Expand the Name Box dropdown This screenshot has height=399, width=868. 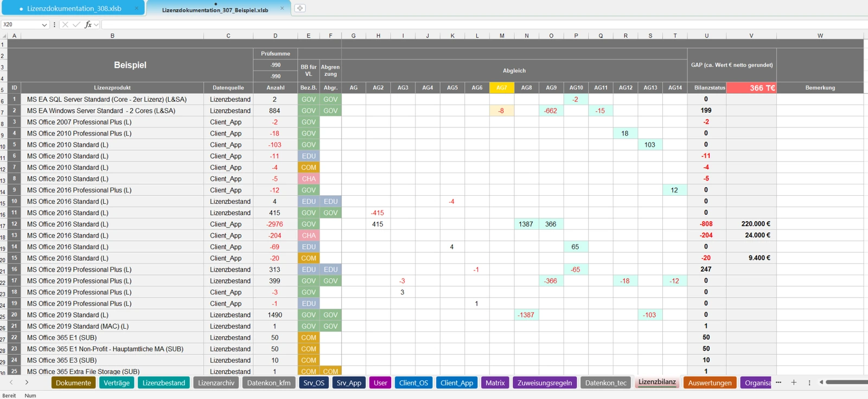pos(44,24)
